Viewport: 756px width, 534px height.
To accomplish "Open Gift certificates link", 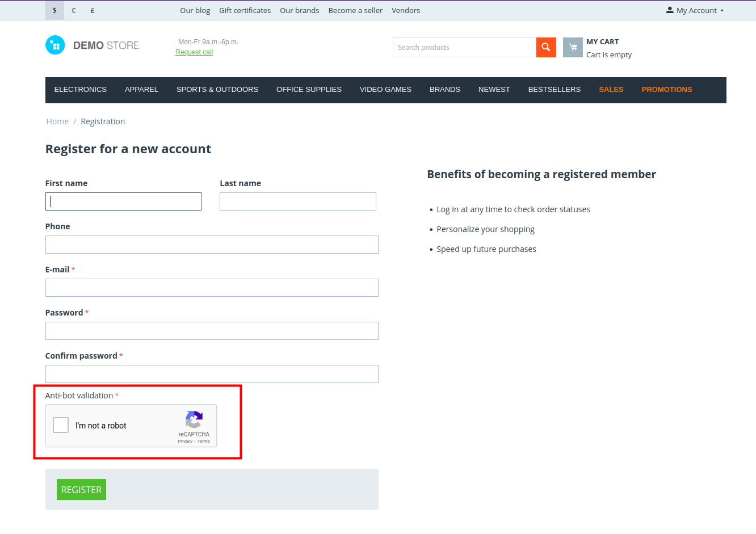I will coord(245,10).
